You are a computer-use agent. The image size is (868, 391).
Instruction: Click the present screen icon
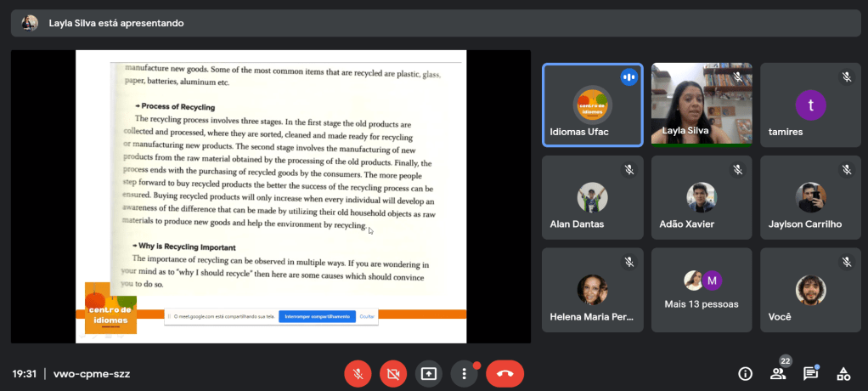click(429, 373)
